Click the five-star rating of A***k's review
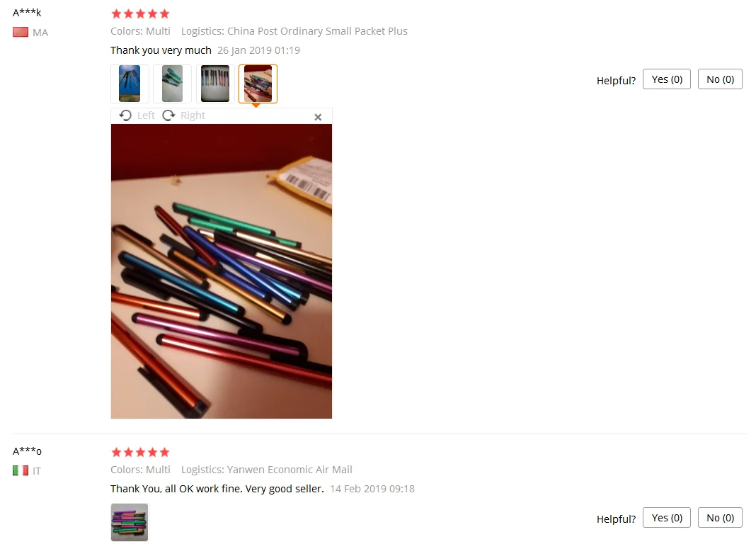 coord(140,13)
